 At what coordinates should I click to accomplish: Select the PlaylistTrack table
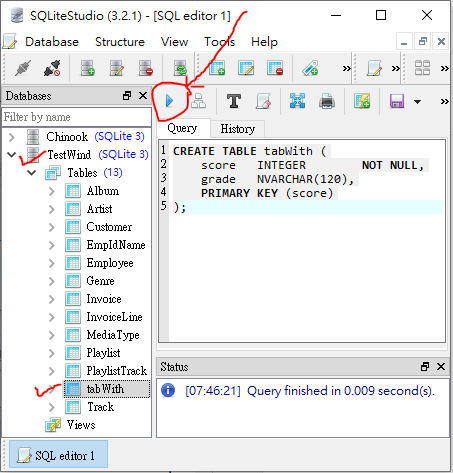[x=117, y=371]
